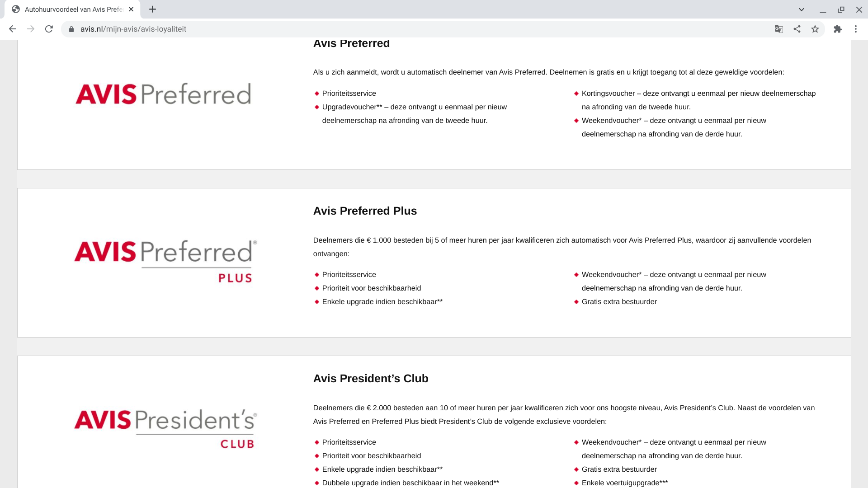Close the Autohuurvoordeel van Avis tab

(131, 9)
